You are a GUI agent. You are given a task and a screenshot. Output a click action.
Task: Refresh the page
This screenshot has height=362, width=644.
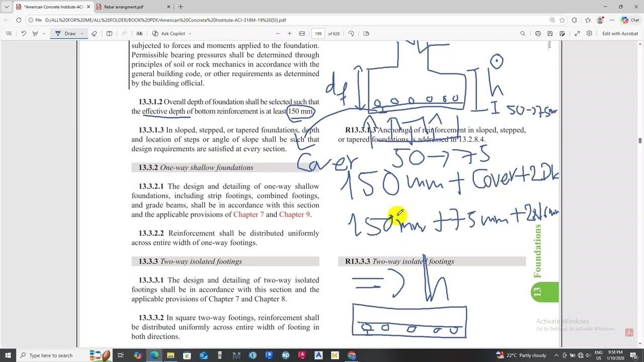(19, 20)
